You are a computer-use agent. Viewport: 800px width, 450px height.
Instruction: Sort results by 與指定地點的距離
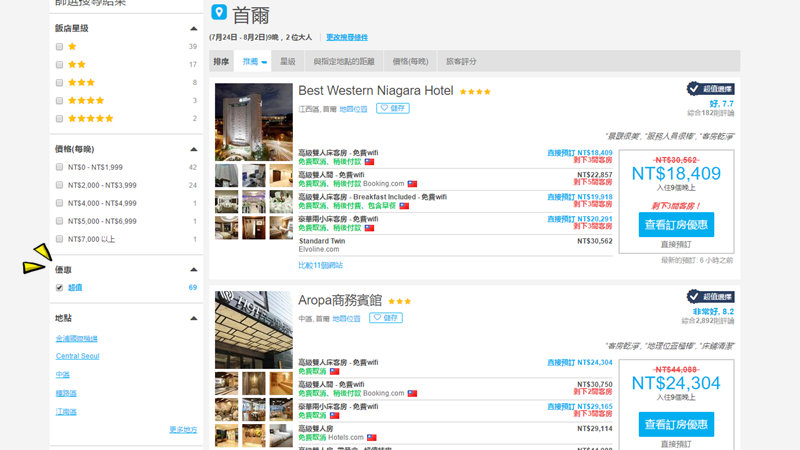[x=344, y=61]
